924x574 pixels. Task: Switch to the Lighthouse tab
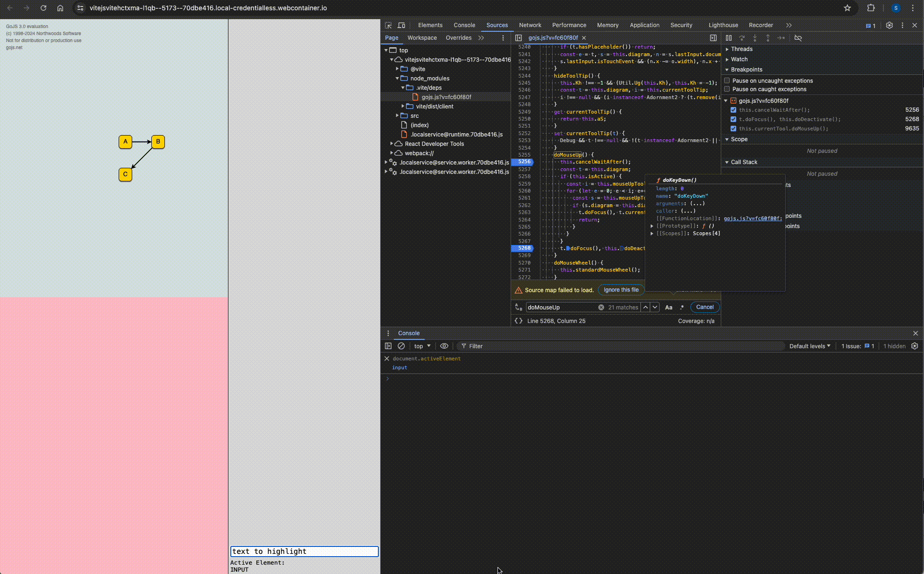tap(723, 25)
